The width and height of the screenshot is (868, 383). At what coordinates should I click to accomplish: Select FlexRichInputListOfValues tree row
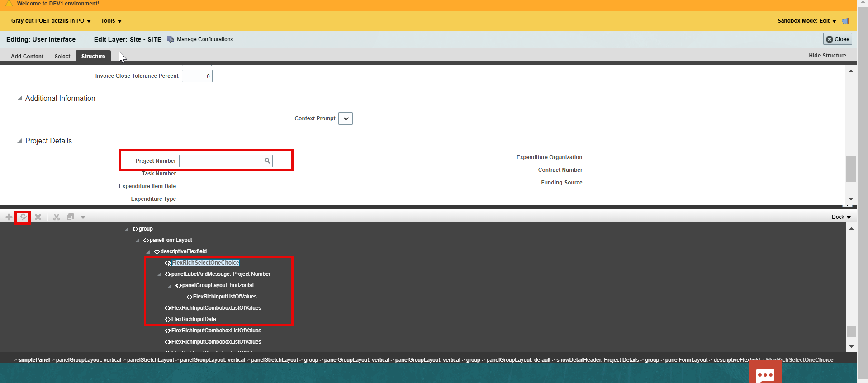click(225, 297)
